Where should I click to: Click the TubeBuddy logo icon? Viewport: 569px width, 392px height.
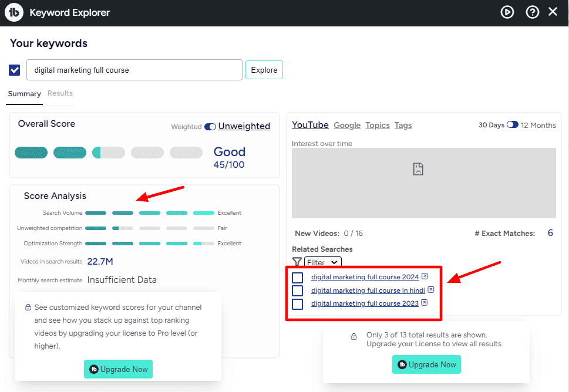(x=14, y=11)
